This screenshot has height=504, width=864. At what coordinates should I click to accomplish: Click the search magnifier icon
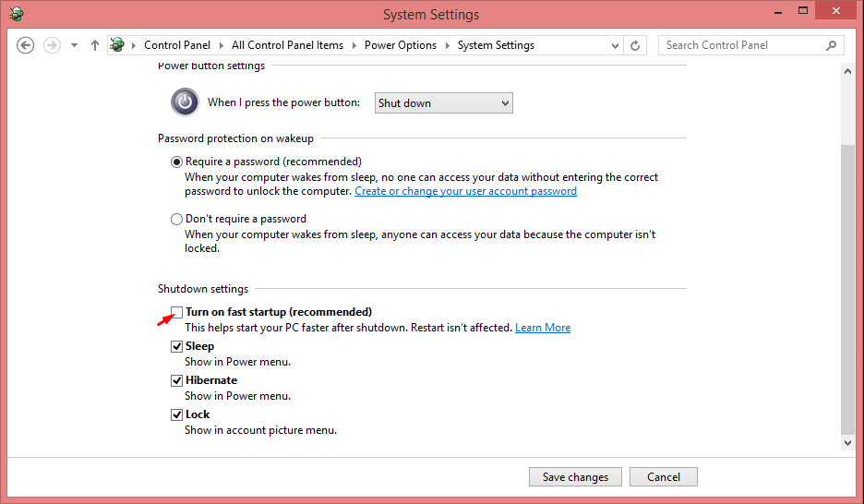[831, 45]
